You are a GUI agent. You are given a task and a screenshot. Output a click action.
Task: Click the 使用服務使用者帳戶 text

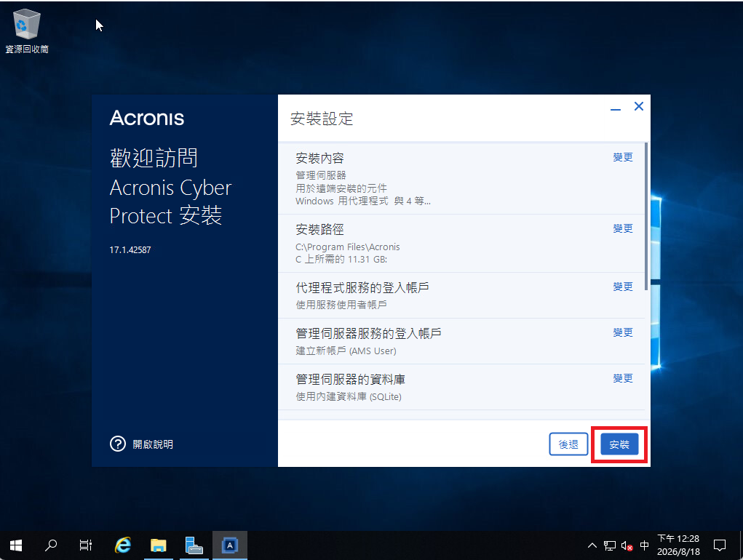[x=341, y=305]
